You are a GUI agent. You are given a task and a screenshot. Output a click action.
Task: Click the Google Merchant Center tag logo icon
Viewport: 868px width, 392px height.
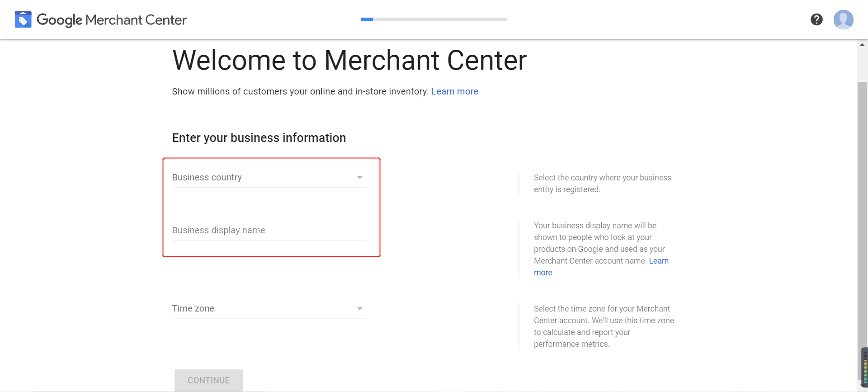point(23,19)
